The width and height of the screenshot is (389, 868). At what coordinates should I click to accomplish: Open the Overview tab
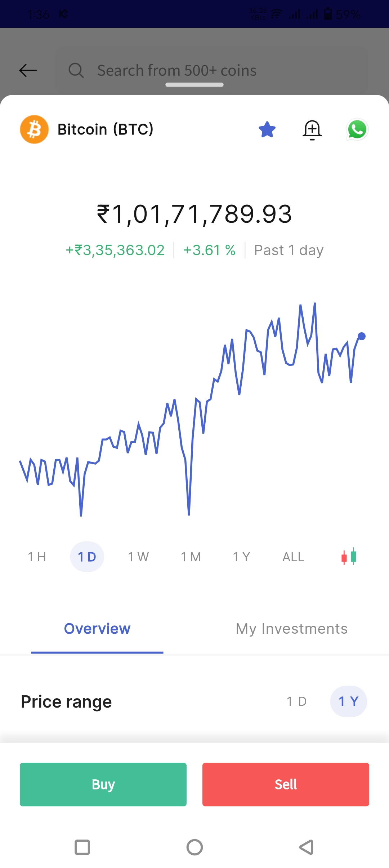click(97, 629)
